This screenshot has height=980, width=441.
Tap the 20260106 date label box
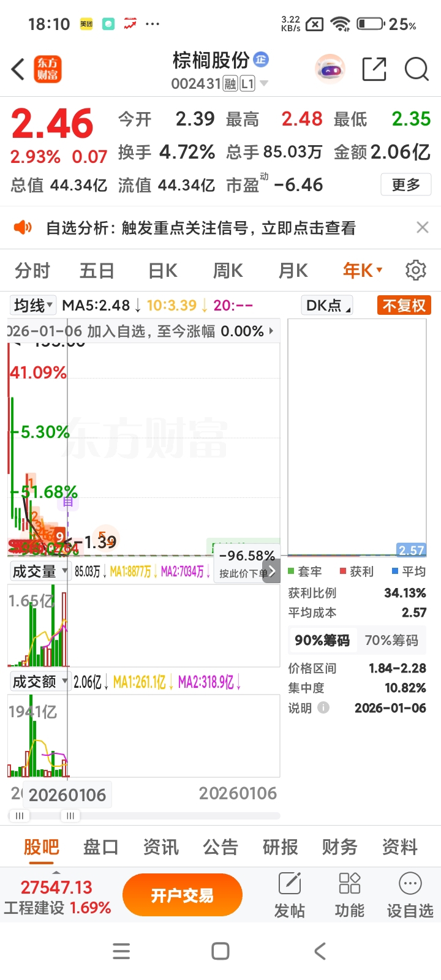67,795
